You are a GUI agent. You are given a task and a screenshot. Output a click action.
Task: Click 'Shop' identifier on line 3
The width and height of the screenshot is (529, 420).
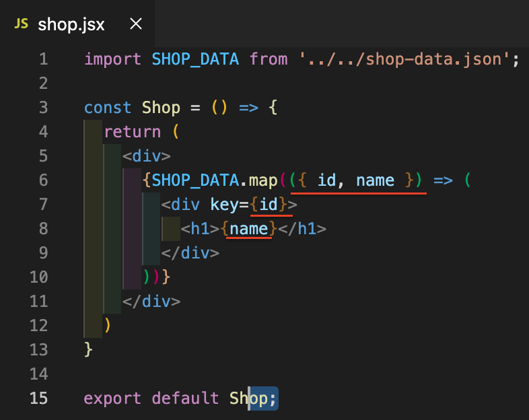click(162, 108)
